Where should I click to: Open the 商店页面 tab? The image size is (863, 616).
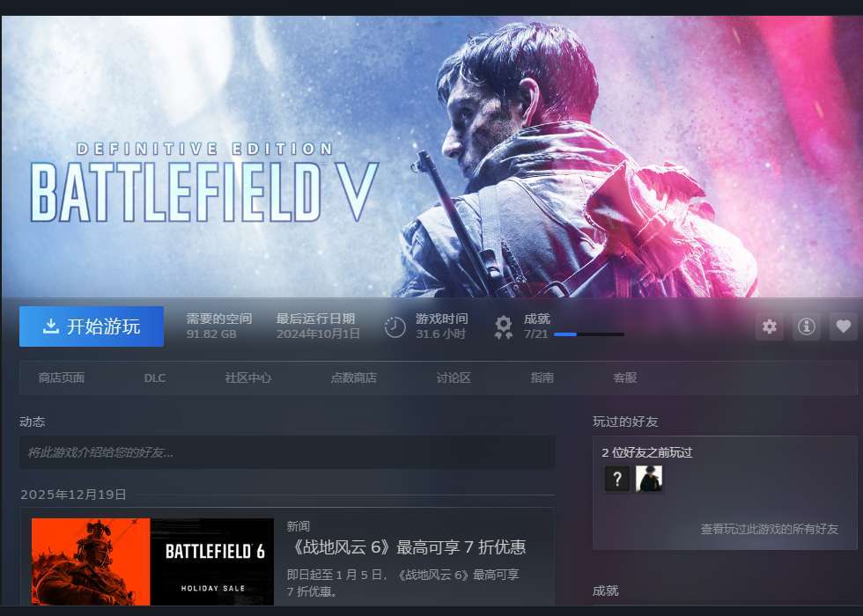pos(61,378)
